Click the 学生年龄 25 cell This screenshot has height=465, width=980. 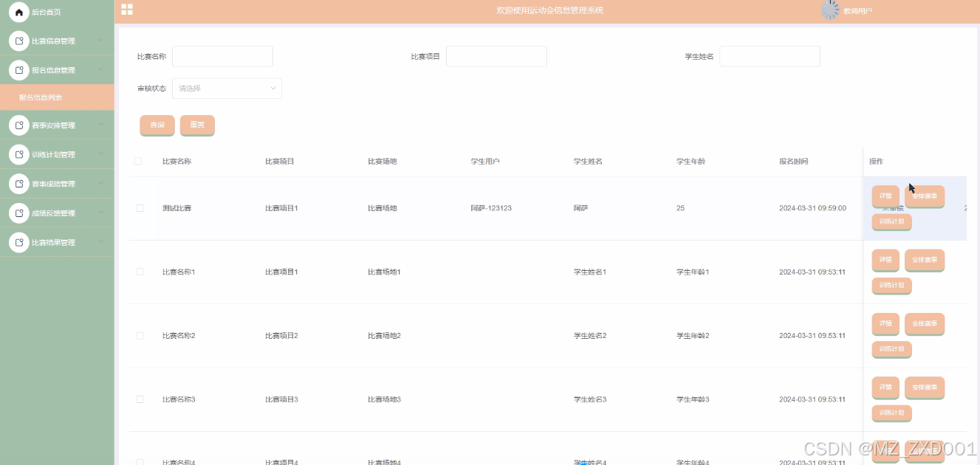point(680,208)
